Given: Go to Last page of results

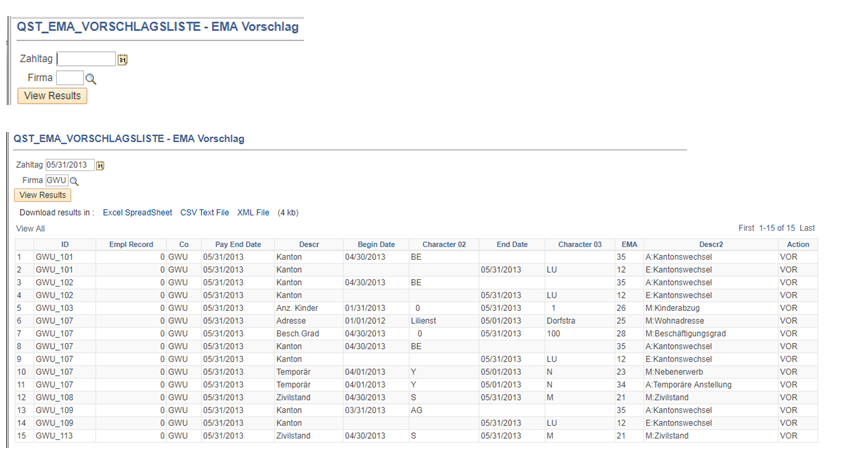Looking at the screenshot, I should [x=807, y=228].
